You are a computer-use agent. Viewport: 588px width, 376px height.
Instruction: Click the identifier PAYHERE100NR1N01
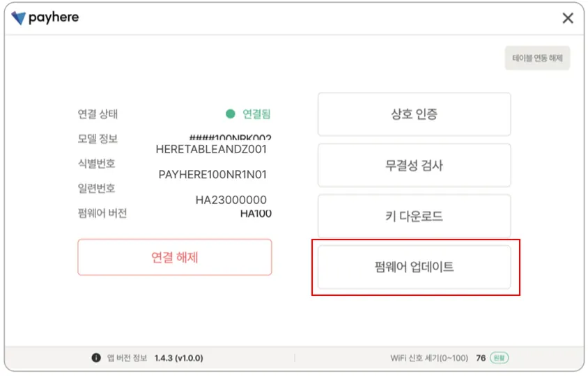[x=212, y=175]
